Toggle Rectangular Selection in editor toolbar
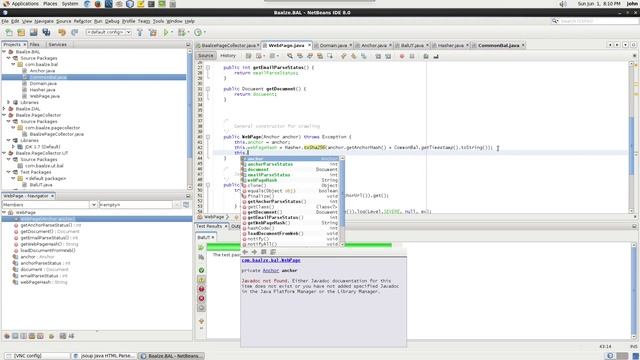Screen dimensions: 640x360 [x=330, y=56]
